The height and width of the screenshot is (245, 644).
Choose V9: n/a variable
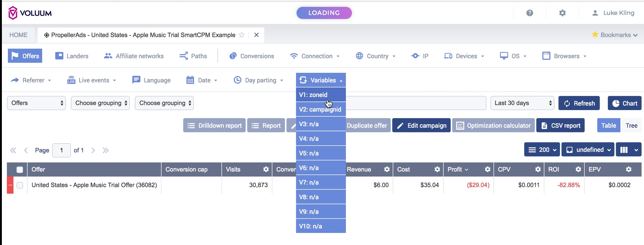(x=321, y=211)
